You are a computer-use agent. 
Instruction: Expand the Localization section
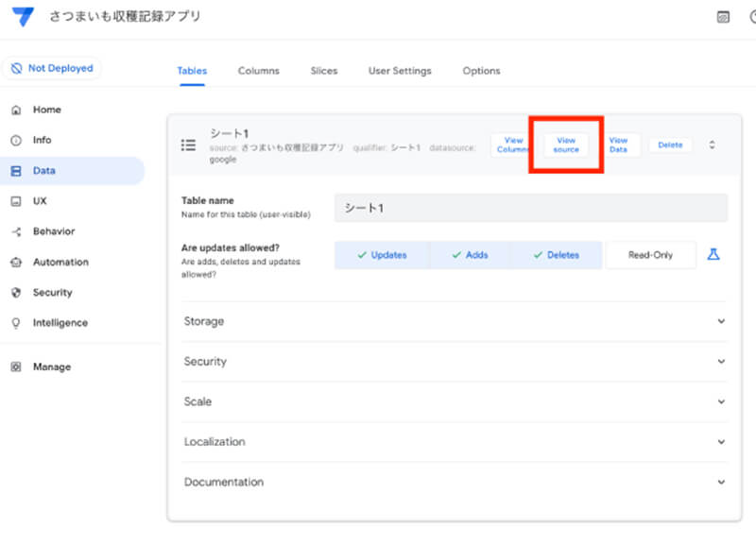(x=455, y=441)
